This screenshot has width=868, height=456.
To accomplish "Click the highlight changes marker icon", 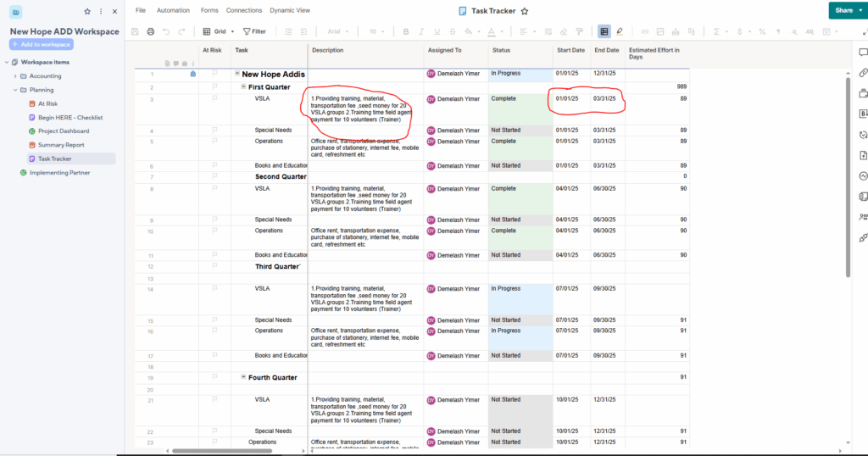I will 620,31.
